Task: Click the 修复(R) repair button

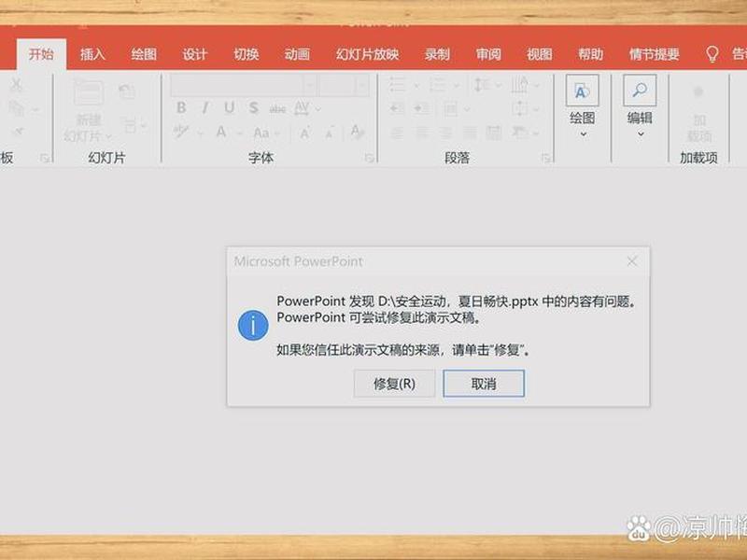Action: (394, 384)
